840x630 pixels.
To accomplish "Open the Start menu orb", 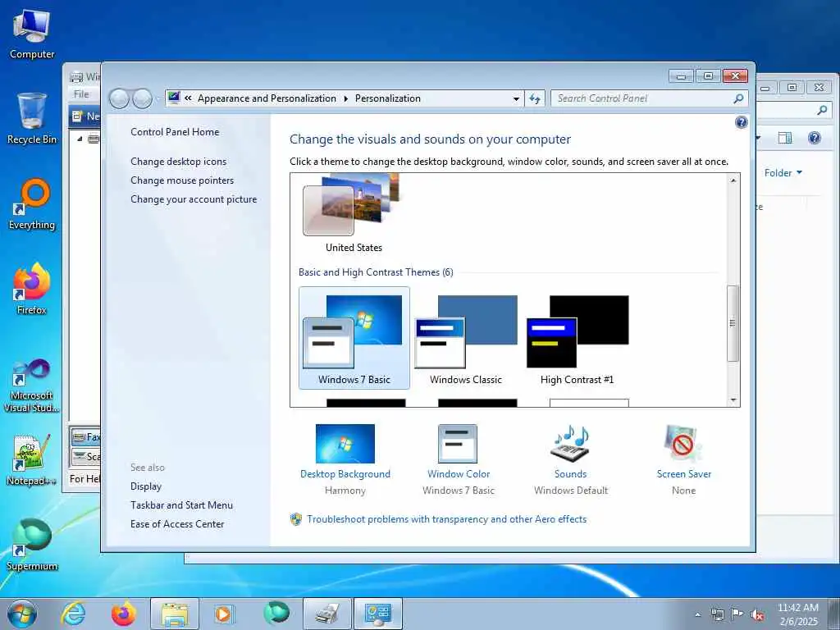I will (22, 614).
